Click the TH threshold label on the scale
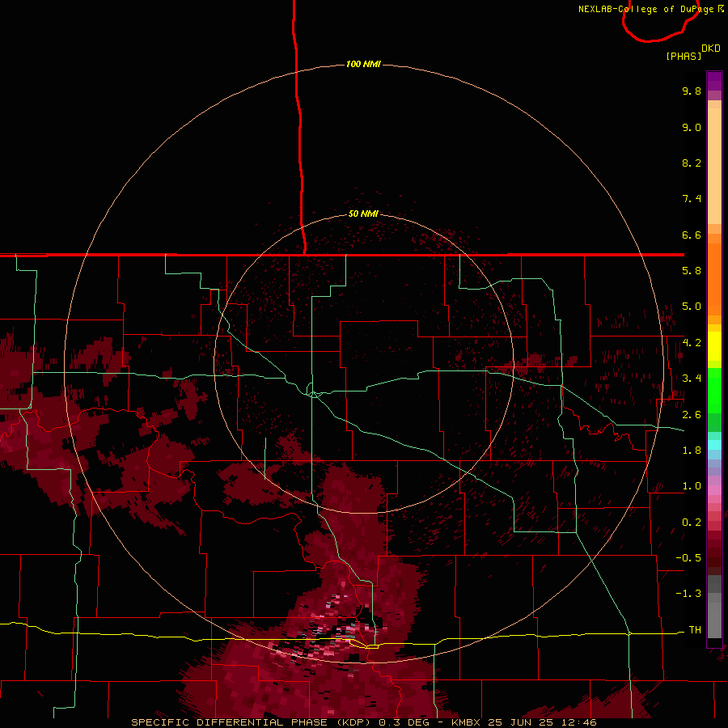This screenshot has height=728, width=728. pyautogui.click(x=695, y=630)
